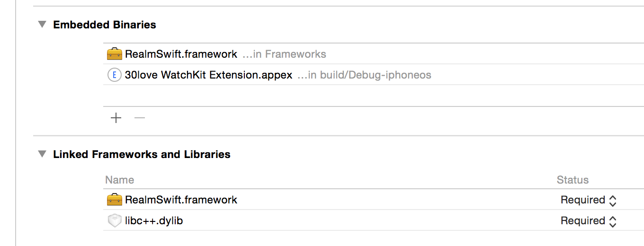Select RealmSwift.framework name in Linked Frameworks list
The width and height of the screenshot is (644, 246).
tap(181, 200)
